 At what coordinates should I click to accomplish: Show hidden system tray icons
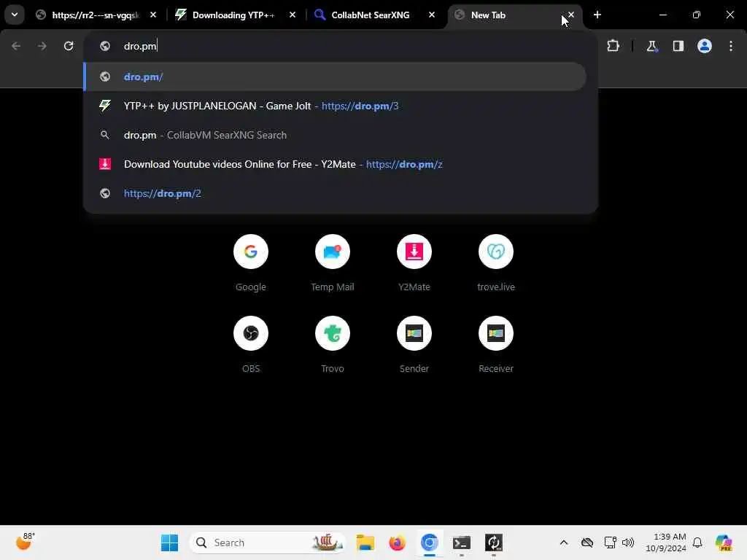[564, 542]
